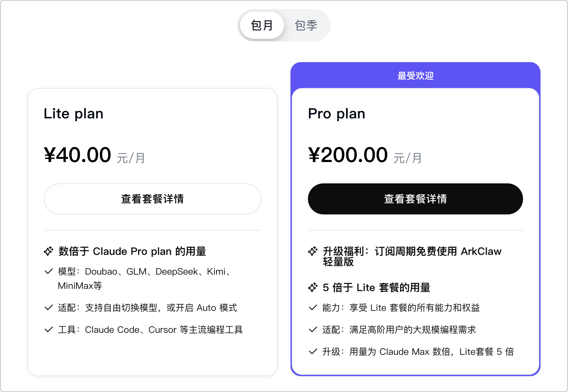Click sparkle icon beside 升级福利 ArkClaw heading

pos(313,251)
